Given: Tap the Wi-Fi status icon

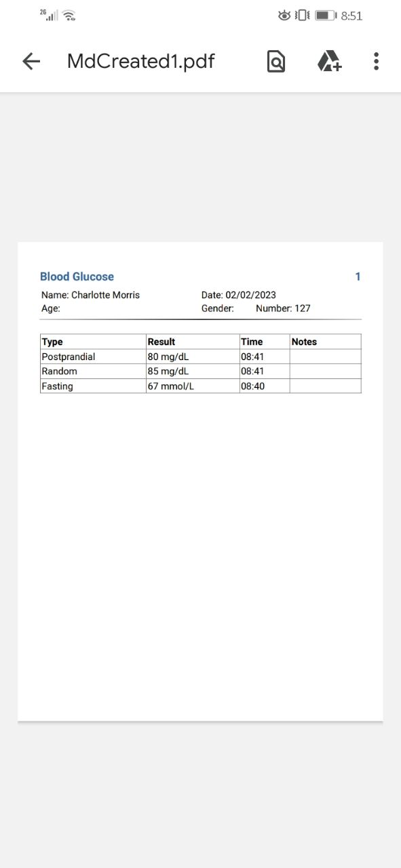Looking at the screenshot, I should 69,15.
